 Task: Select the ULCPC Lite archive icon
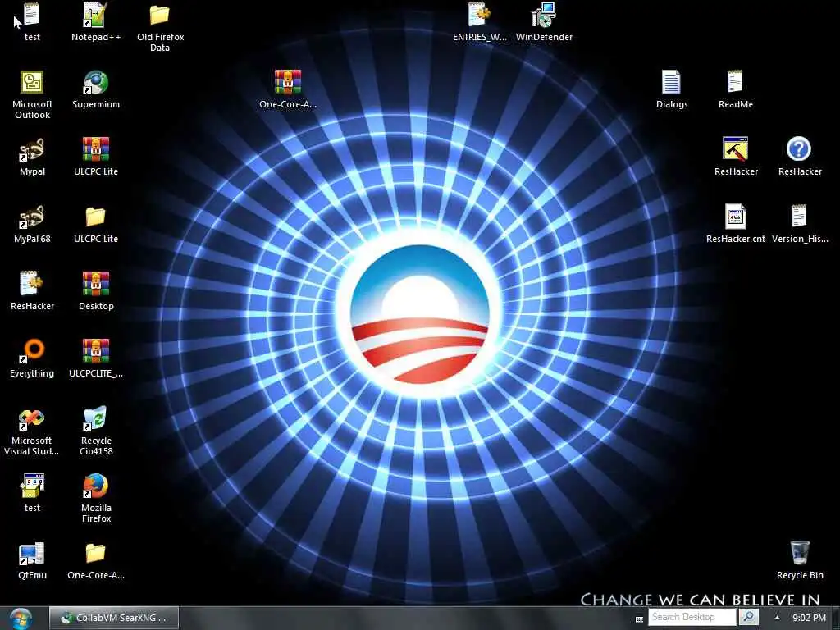pyautogui.click(x=95, y=150)
